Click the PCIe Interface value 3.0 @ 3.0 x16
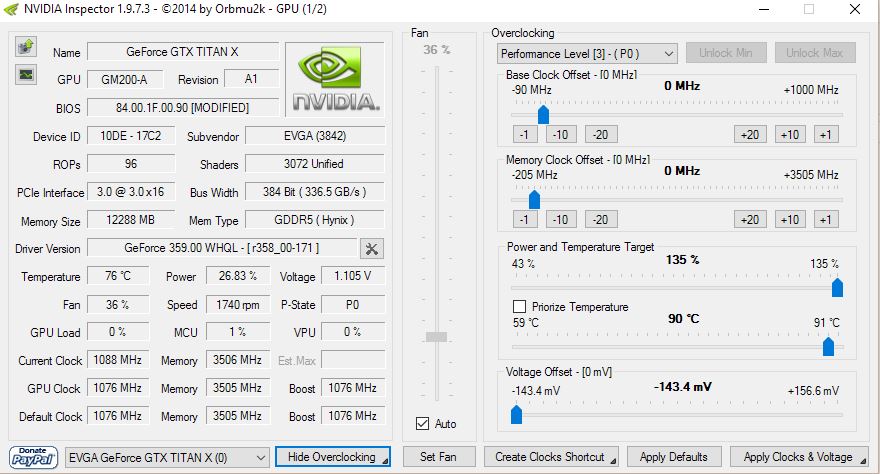Viewport: 880px width, 474px height. coord(131,192)
